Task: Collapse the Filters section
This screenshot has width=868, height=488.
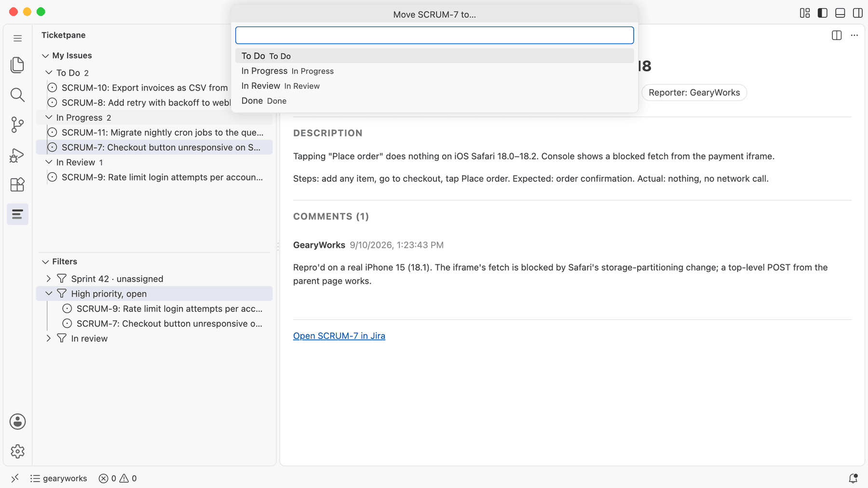Action: point(45,262)
